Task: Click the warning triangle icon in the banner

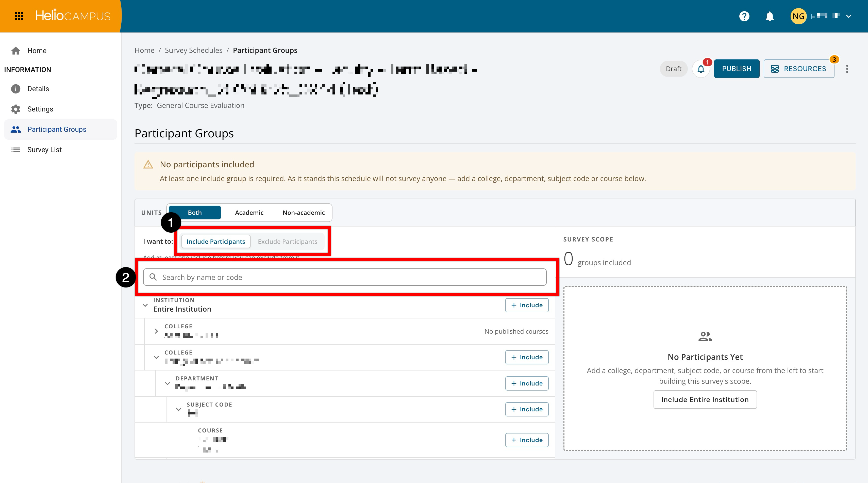Action: pos(148,165)
